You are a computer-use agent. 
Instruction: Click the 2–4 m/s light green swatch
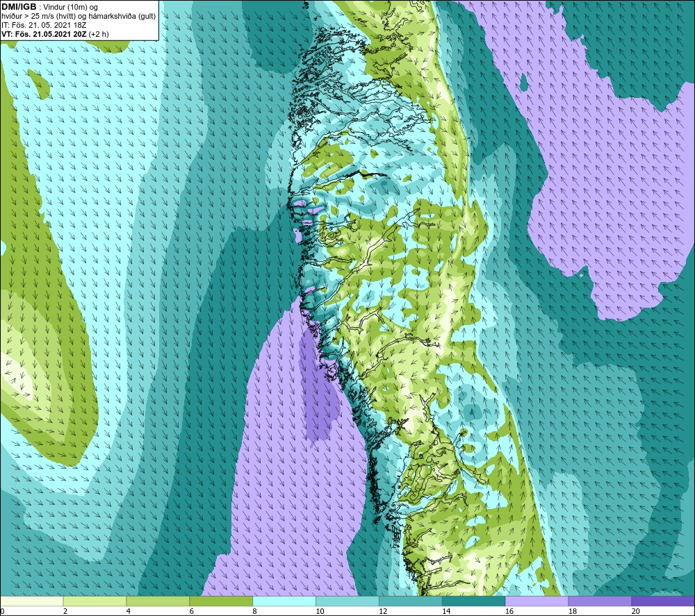[x=95, y=601]
